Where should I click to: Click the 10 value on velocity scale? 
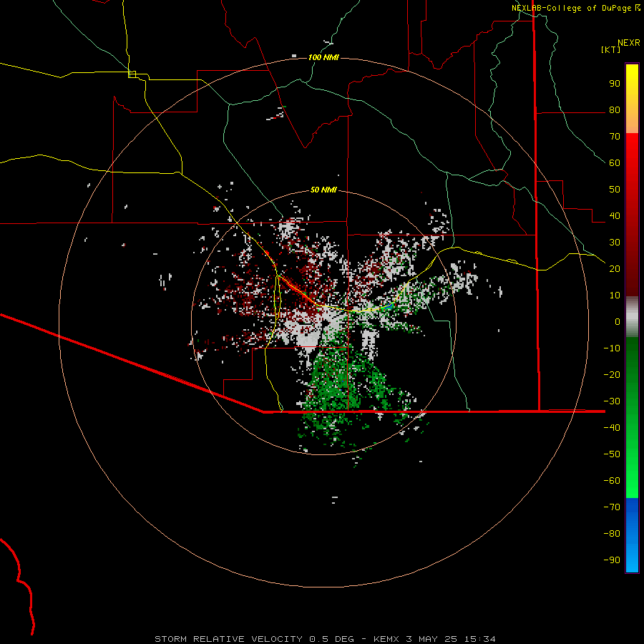pos(615,296)
